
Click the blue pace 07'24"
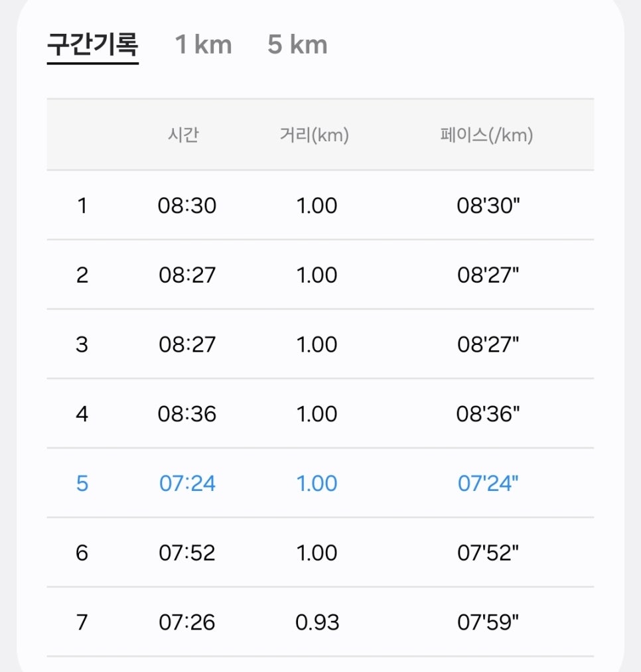pos(488,484)
